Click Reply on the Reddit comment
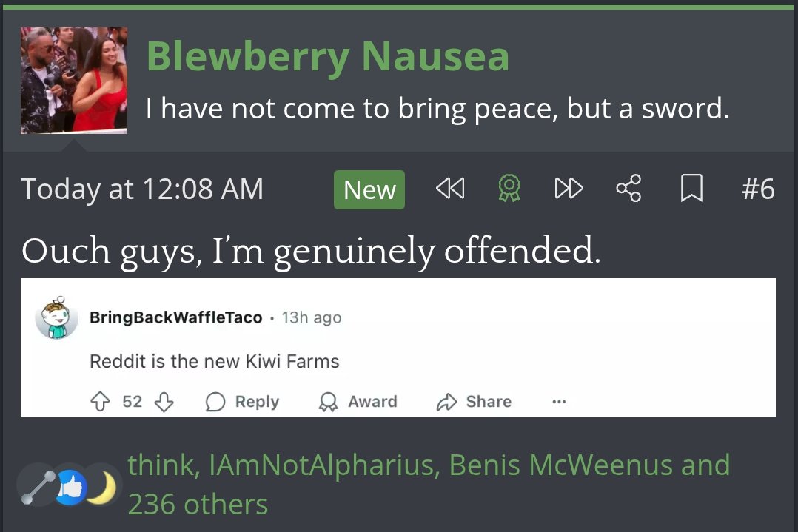 coord(242,402)
